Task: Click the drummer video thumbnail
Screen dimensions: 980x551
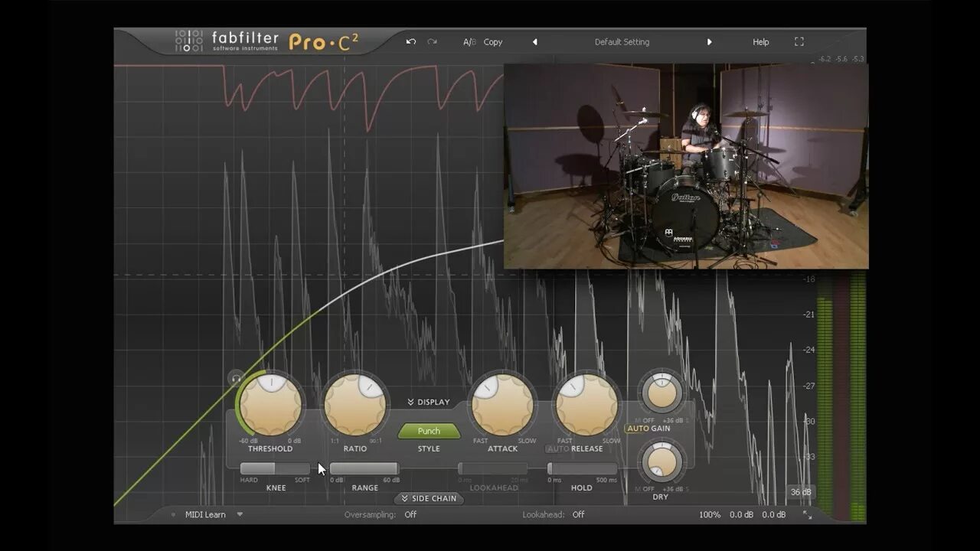Action: [686, 166]
